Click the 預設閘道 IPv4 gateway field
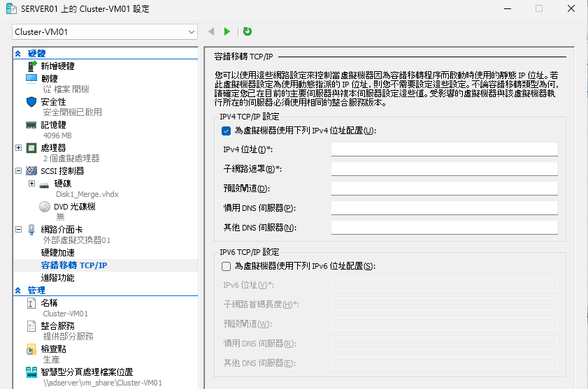This screenshot has width=588, height=389. 444,188
